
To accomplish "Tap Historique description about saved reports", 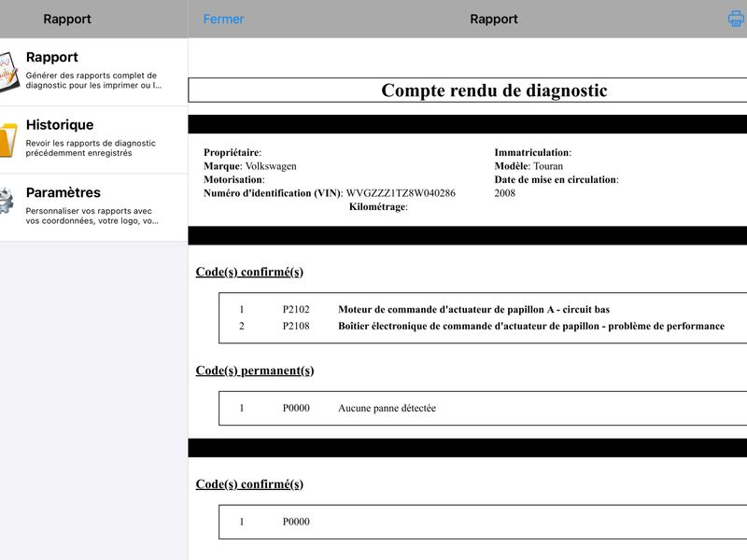I will (x=91, y=148).
